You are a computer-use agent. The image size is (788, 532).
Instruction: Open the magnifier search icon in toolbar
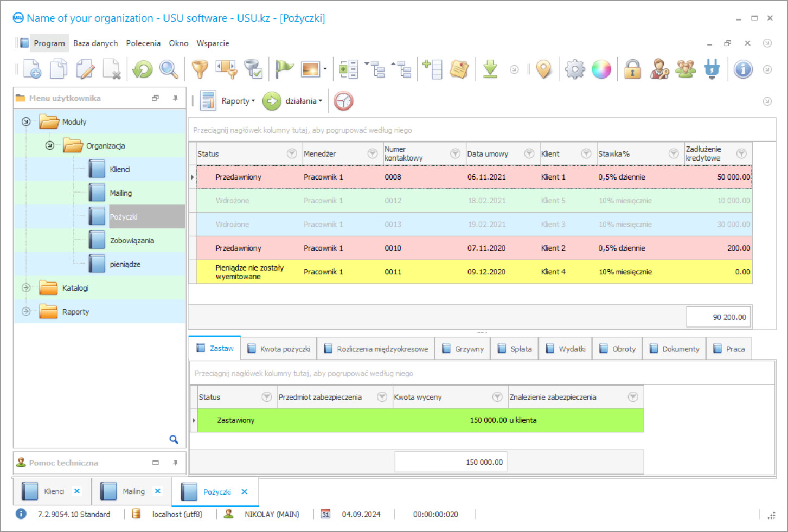tap(169, 69)
